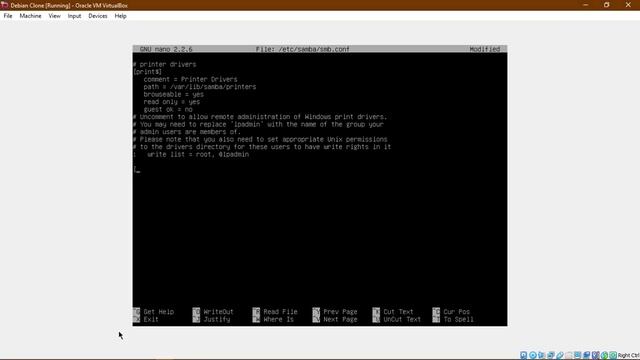This screenshot has width=640, height=360.
Task: Click the 'Uncomment to allow remote administration' line
Action: point(260,117)
